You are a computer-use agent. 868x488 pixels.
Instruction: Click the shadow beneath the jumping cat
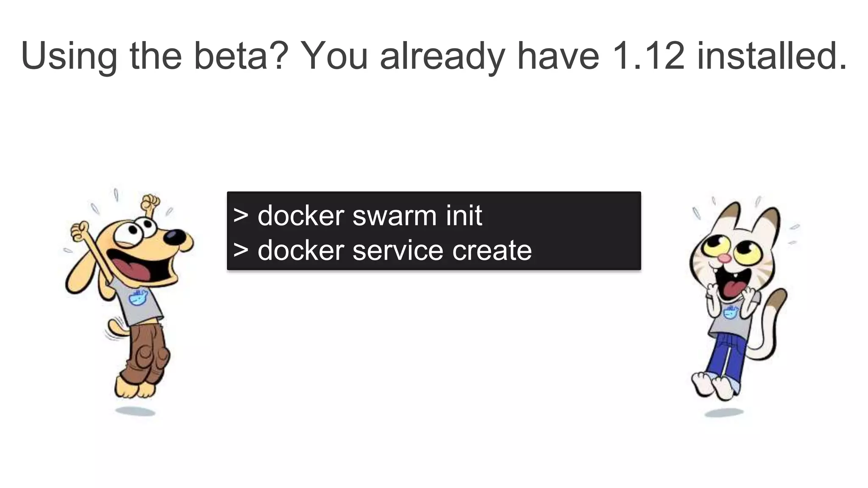[x=724, y=412]
